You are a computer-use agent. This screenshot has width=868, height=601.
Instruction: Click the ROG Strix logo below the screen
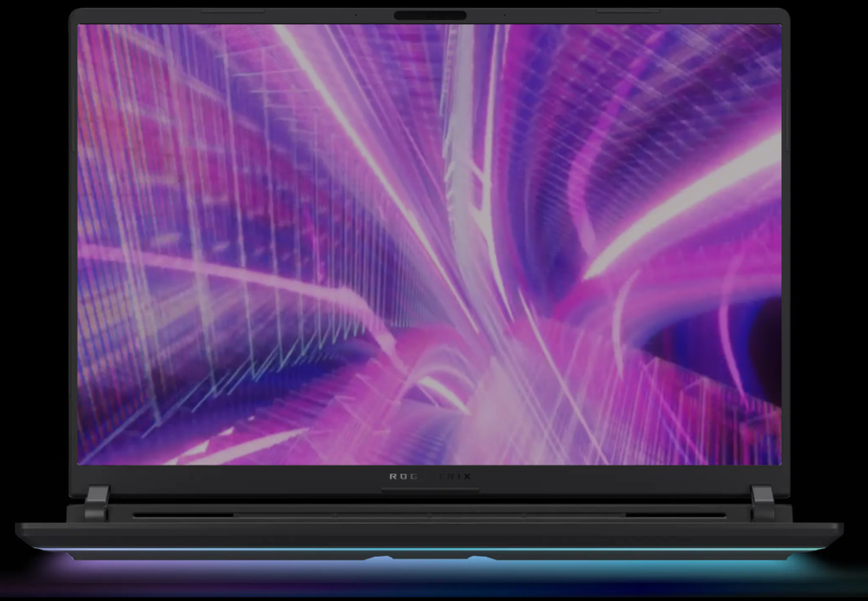[x=430, y=476]
